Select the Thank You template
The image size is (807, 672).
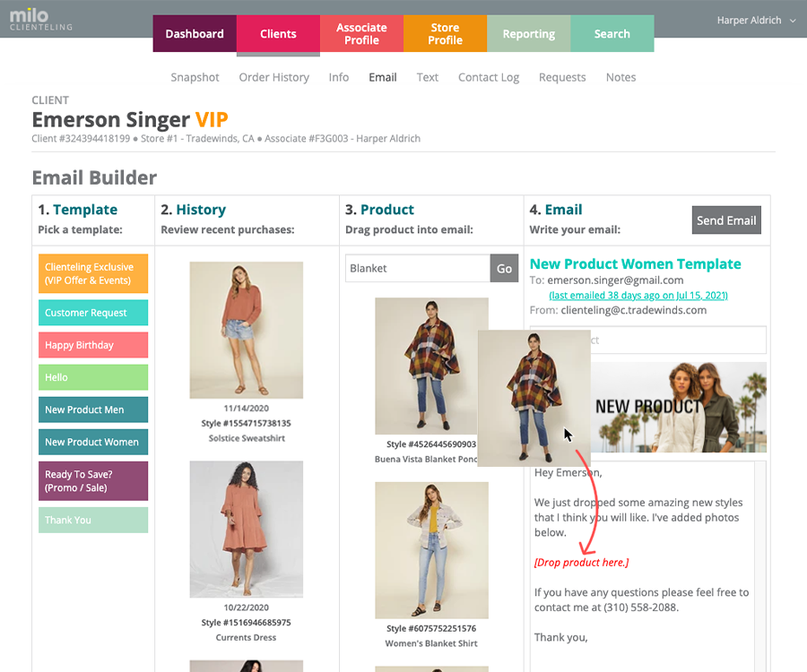point(93,520)
